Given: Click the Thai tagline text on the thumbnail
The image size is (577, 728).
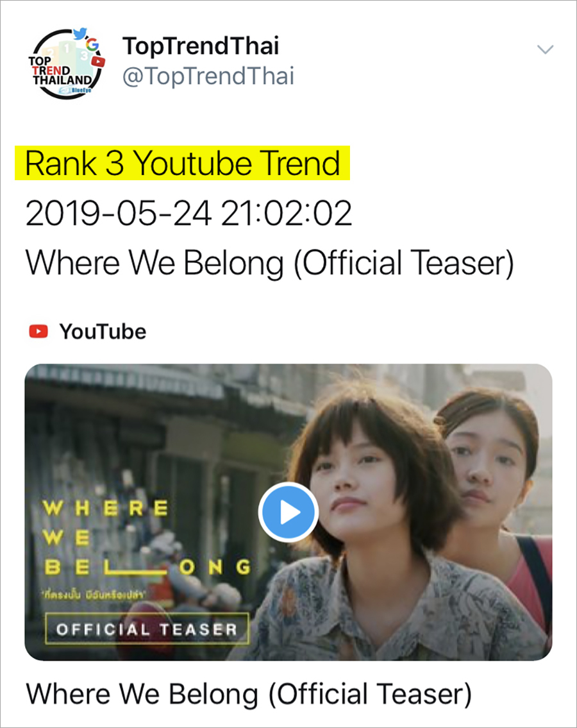Looking at the screenshot, I should [x=94, y=595].
